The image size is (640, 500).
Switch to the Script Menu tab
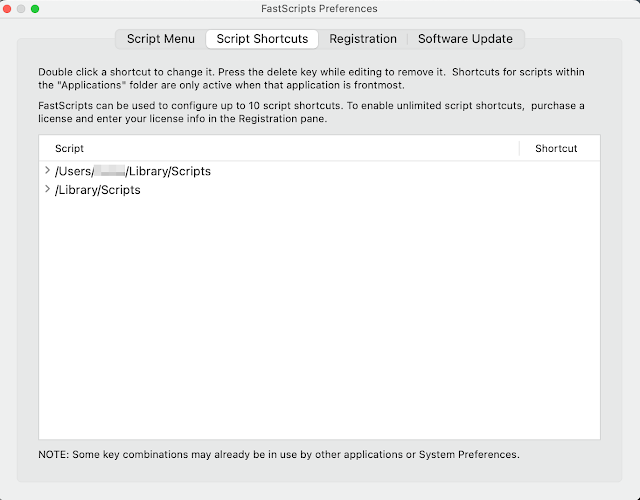coord(160,39)
